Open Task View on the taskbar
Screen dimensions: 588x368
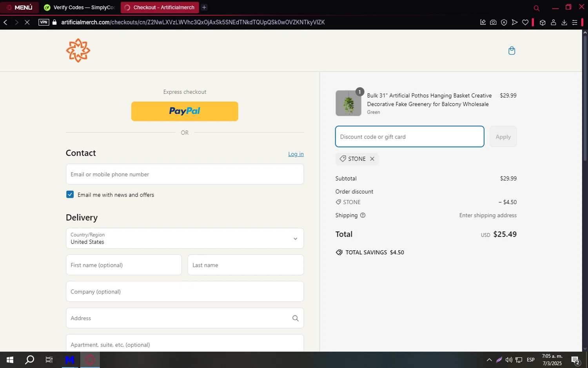pyautogui.click(x=49, y=360)
